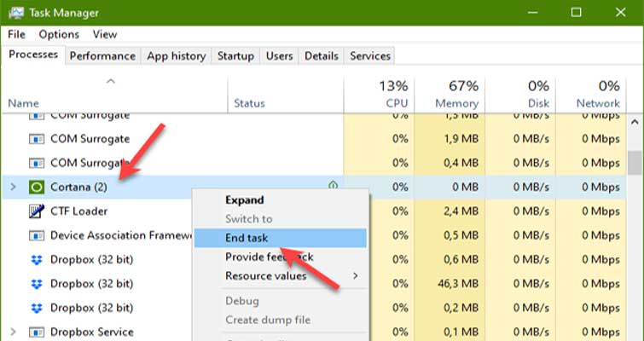Click the 0 MB memory value in the Cortana row

[465, 187]
